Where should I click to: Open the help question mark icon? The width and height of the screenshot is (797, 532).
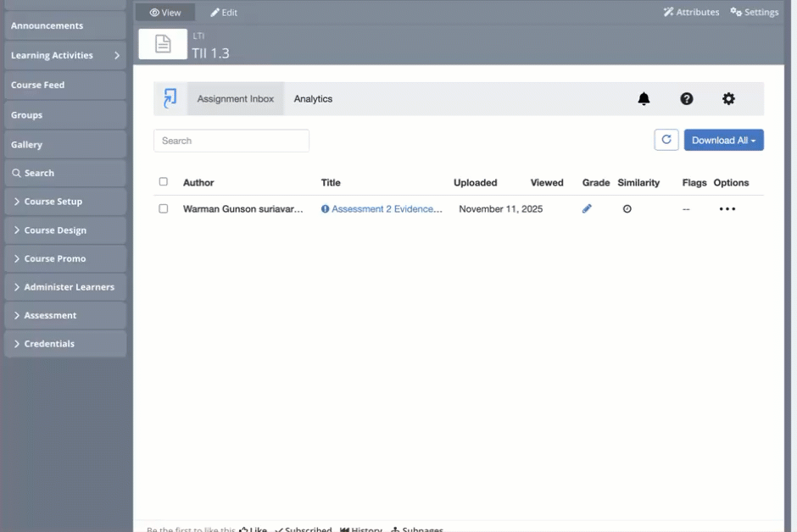[x=687, y=99]
